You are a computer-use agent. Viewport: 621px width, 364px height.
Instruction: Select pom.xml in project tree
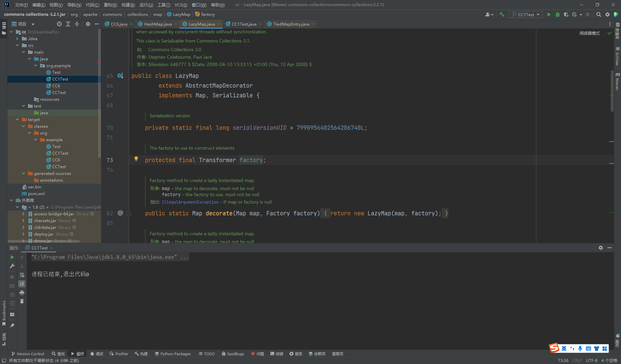(36, 194)
